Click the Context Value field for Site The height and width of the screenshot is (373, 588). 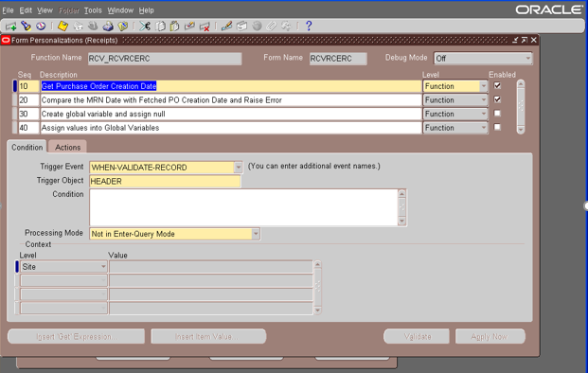pos(211,267)
